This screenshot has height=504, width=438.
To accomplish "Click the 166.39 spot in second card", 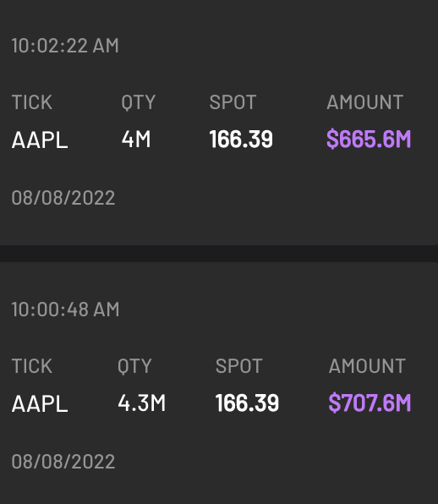I will click(x=247, y=403).
